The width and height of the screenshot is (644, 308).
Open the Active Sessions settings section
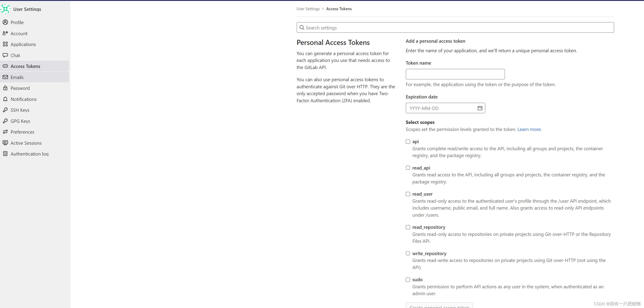pyautogui.click(x=26, y=143)
